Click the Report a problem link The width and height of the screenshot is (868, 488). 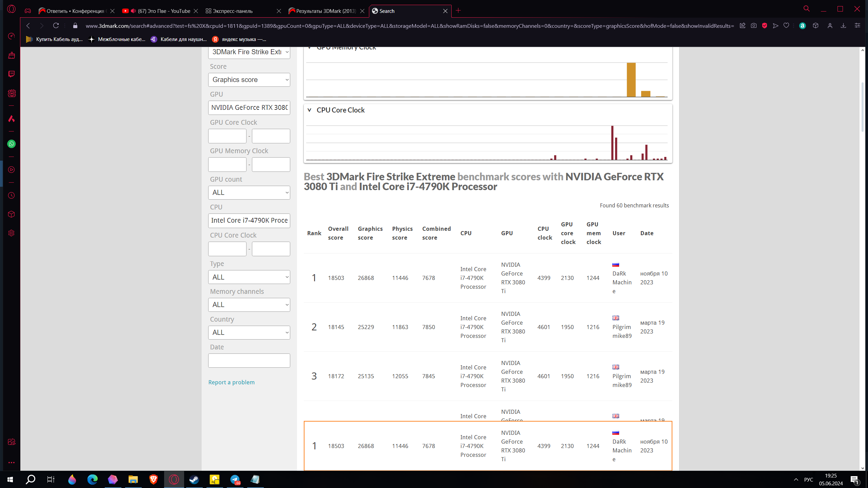pos(231,382)
